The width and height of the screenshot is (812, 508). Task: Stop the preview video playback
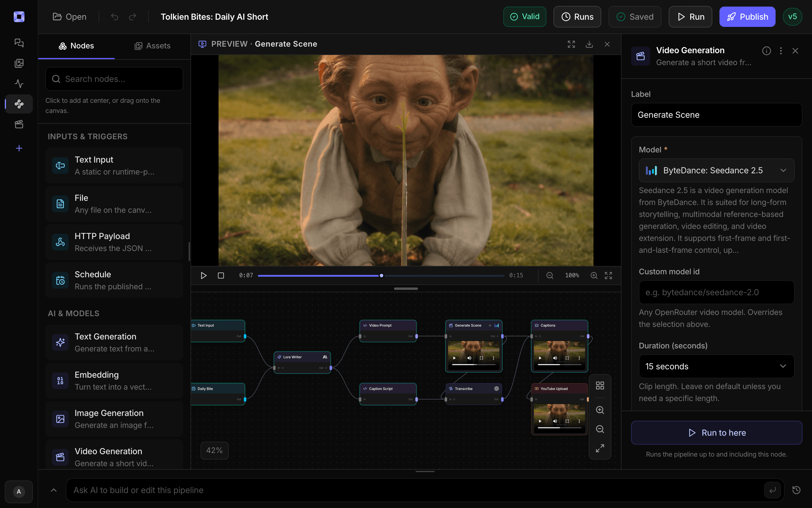[221, 276]
